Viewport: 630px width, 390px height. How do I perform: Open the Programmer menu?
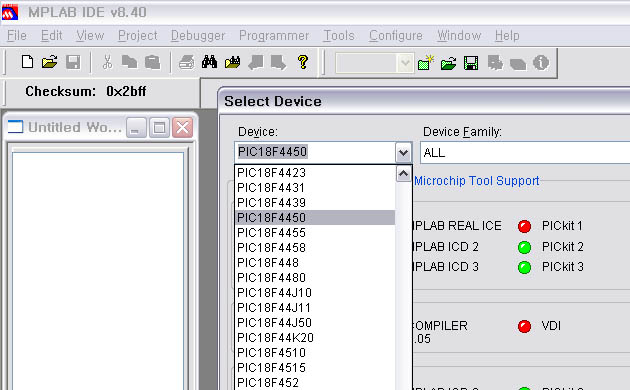click(x=274, y=35)
